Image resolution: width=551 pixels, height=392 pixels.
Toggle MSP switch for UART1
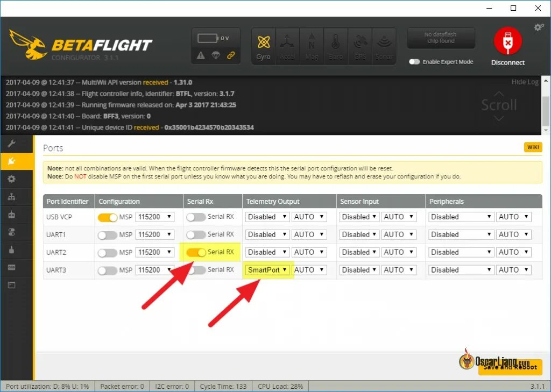tap(107, 235)
